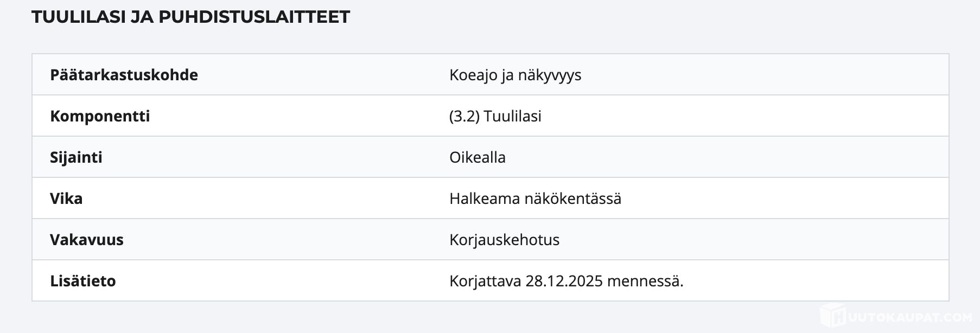Click PUHDISTUSLAITTEET in the section heading
This screenshot has height=333, width=980.
[254, 17]
